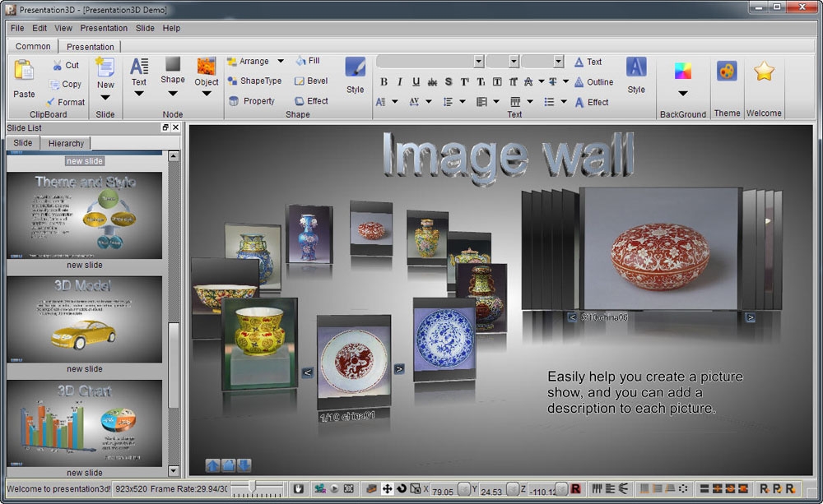Open the Presentation menu
Screen dimensions: 823x504
pos(104,28)
